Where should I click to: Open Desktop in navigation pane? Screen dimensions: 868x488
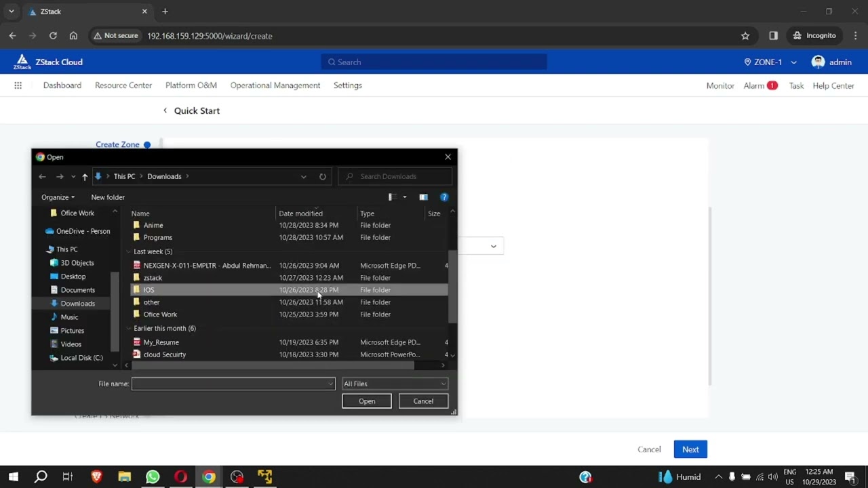(68, 277)
